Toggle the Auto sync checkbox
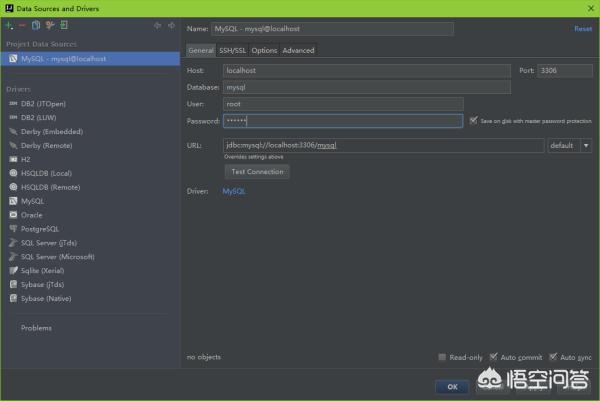 (x=553, y=357)
